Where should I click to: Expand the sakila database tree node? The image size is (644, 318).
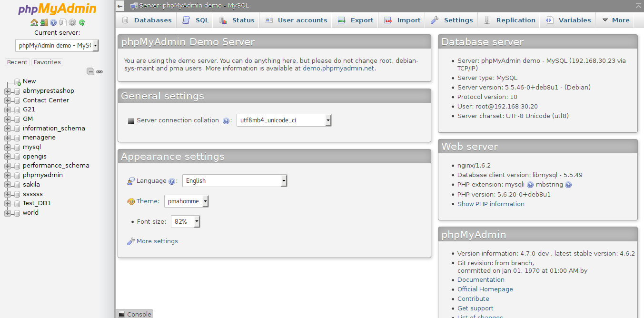tap(8, 185)
